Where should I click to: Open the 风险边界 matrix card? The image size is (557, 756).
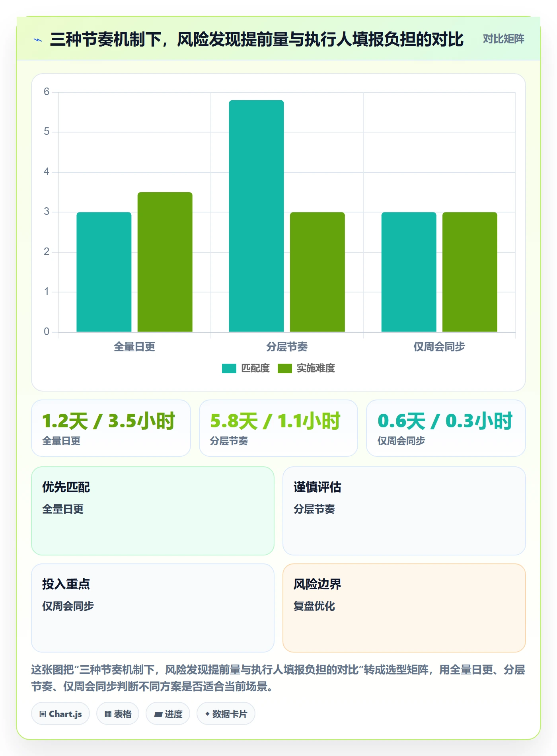[404, 608]
